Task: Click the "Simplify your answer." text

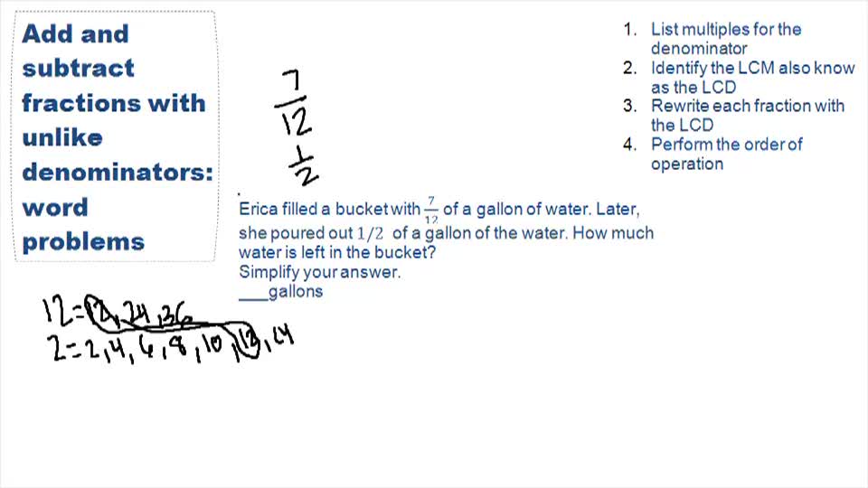Action: coord(320,271)
